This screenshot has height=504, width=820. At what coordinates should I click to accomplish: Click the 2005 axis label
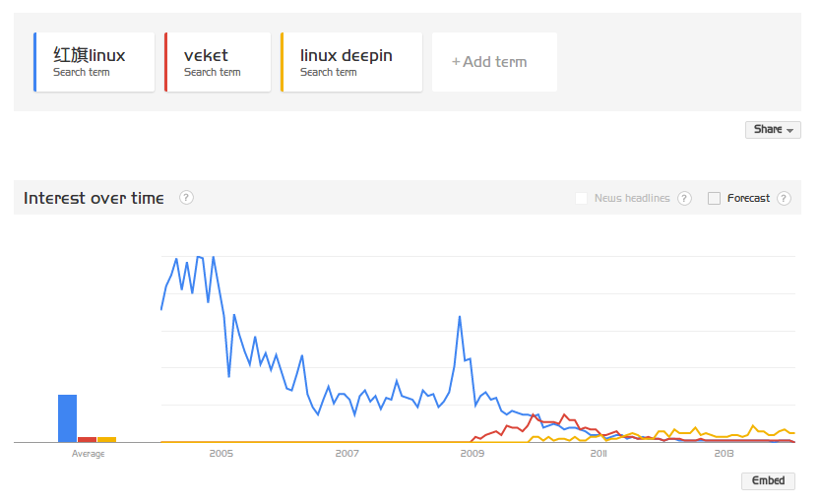tap(221, 453)
